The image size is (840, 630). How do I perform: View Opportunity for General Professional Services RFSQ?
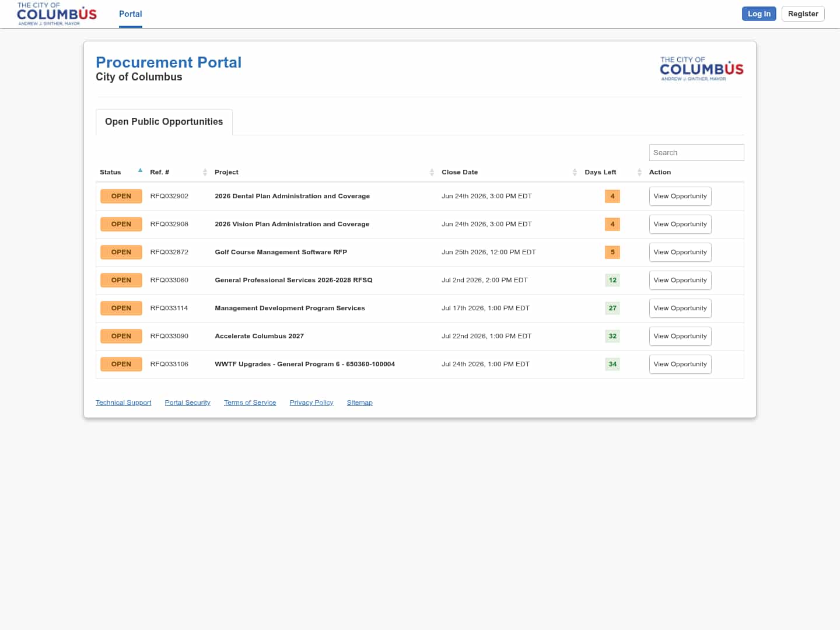click(x=680, y=280)
